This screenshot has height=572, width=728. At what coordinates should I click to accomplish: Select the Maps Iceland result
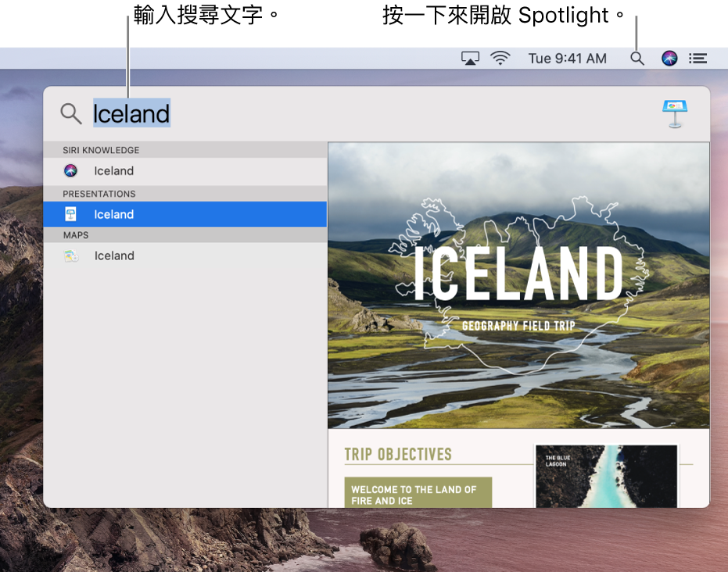tap(185, 256)
